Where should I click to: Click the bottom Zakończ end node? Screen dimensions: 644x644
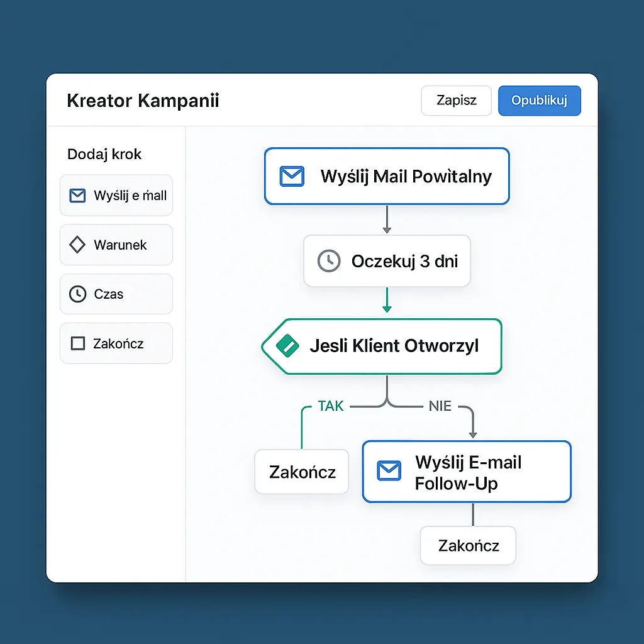pyautogui.click(x=468, y=546)
